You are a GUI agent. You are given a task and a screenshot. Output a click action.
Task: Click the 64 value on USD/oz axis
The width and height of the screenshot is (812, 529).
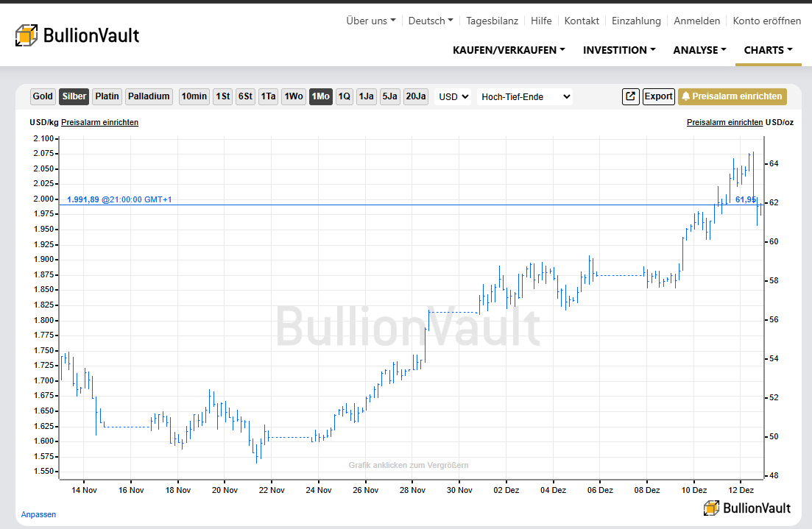coord(774,163)
